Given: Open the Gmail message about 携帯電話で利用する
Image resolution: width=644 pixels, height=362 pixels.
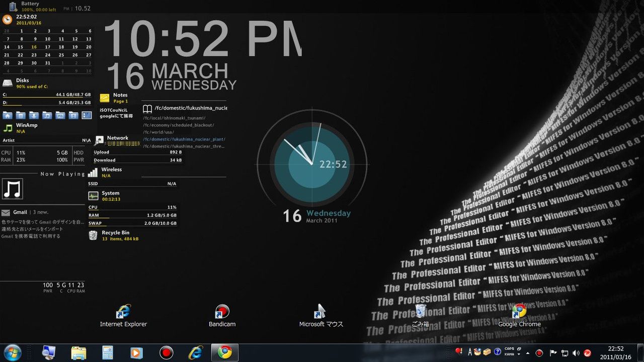Looking at the screenshot, I should pyautogui.click(x=31, y=236).
